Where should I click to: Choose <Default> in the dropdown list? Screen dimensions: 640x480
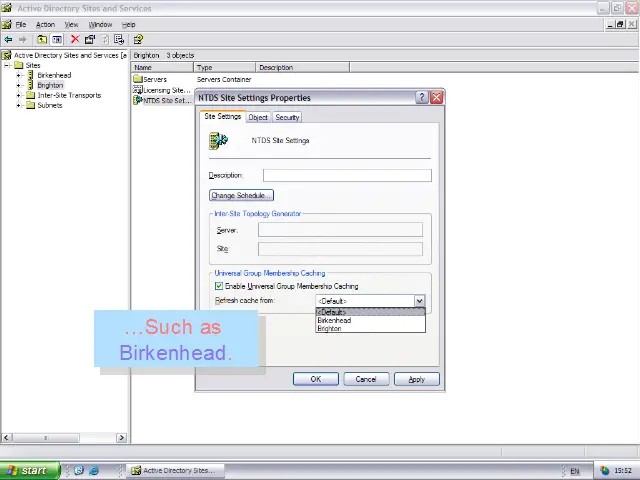pos(370,312)
